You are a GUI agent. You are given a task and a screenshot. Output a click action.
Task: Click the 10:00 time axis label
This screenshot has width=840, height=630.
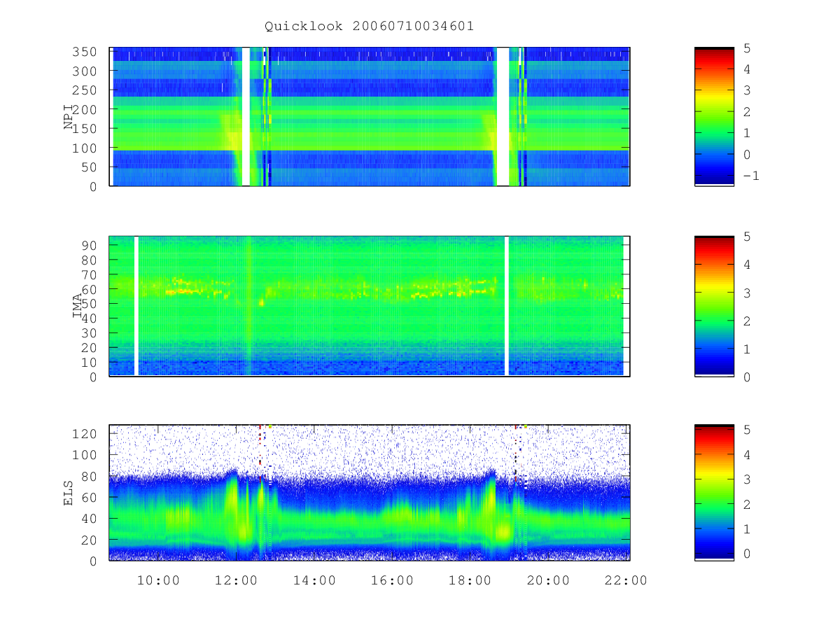(158, 580)
